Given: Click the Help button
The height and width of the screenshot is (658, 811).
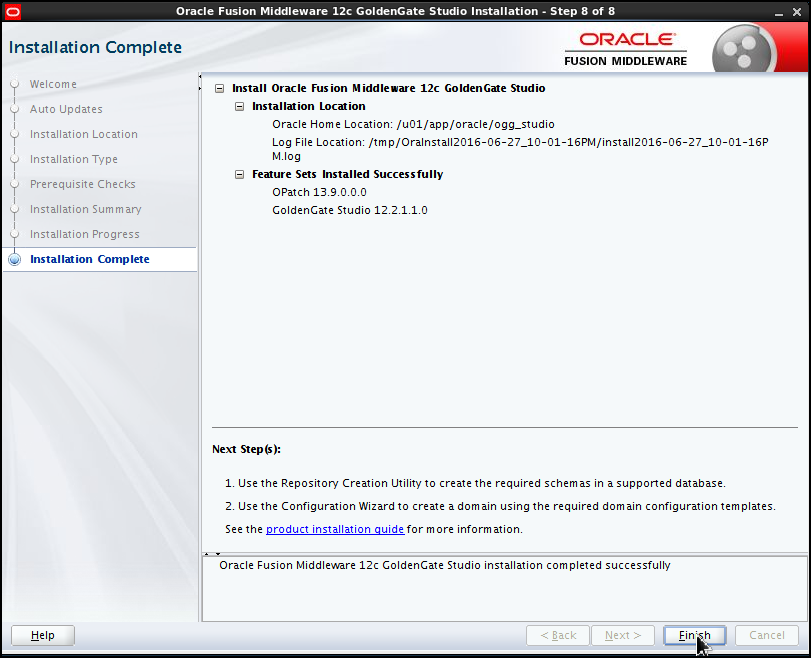Looking at the screenshot, I should tap(42, 635).
